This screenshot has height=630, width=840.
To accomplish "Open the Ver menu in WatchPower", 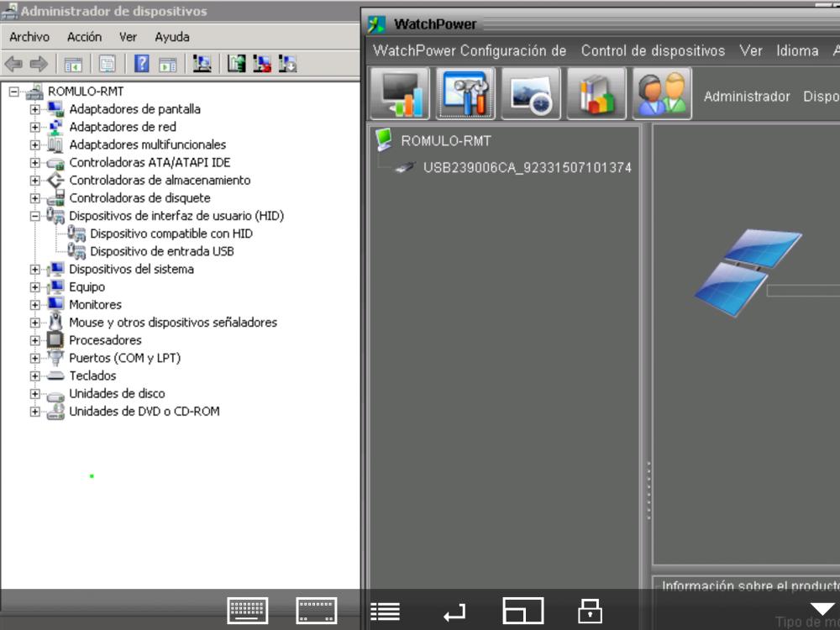I will click(x=751, y=51).
